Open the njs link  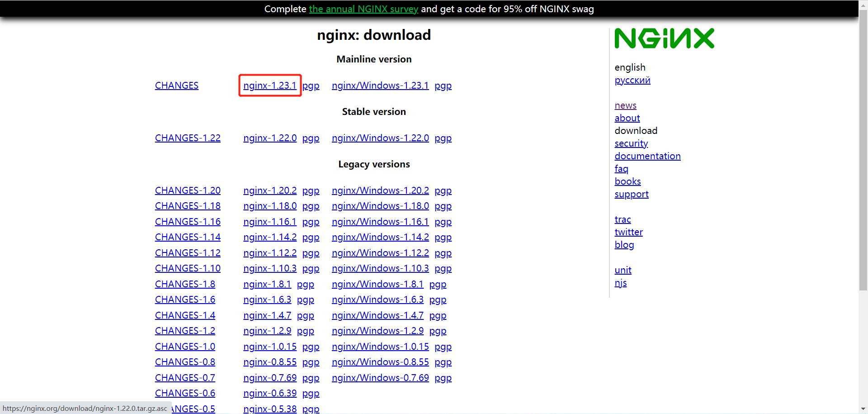click(620, 283)
